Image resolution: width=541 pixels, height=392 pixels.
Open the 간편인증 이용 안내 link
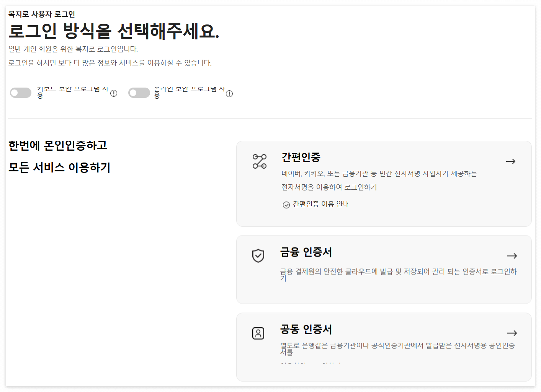[x=320, y=204]
